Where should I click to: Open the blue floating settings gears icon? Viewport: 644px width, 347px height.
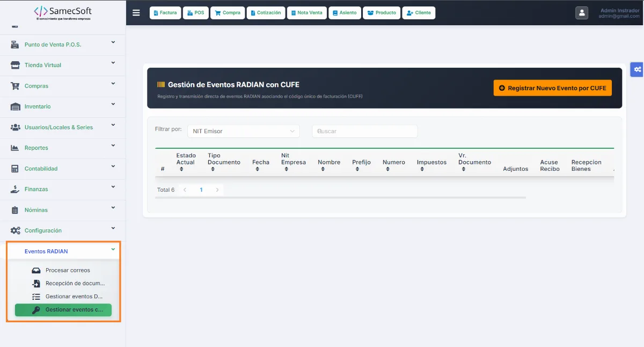click(x=637, y=69)
